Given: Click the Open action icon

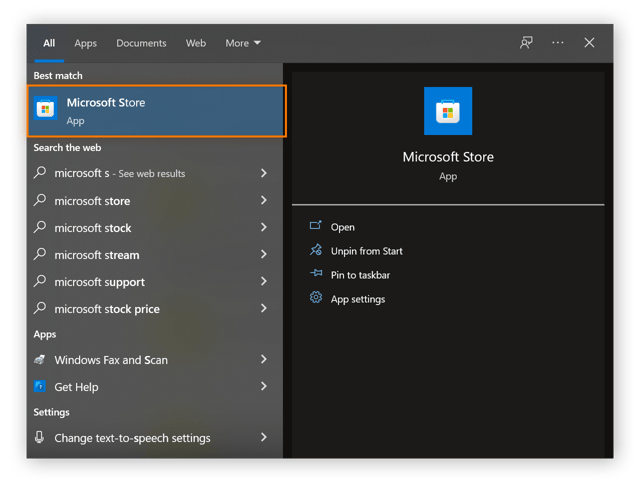Looking at the screenshot, I should pyautogui.click(x=316, y=225).
